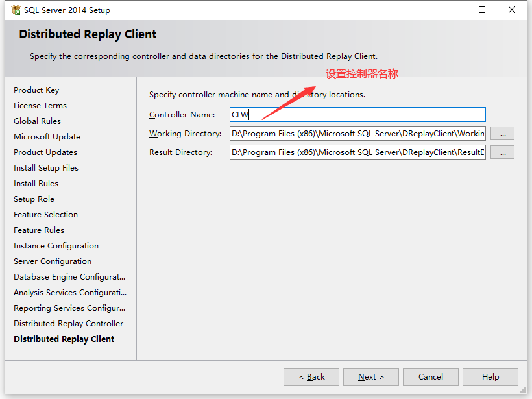Cancel the SQL Server setup
Image resolution: width=532 pixels, height=399 pixels.
(x=431, y=377)
